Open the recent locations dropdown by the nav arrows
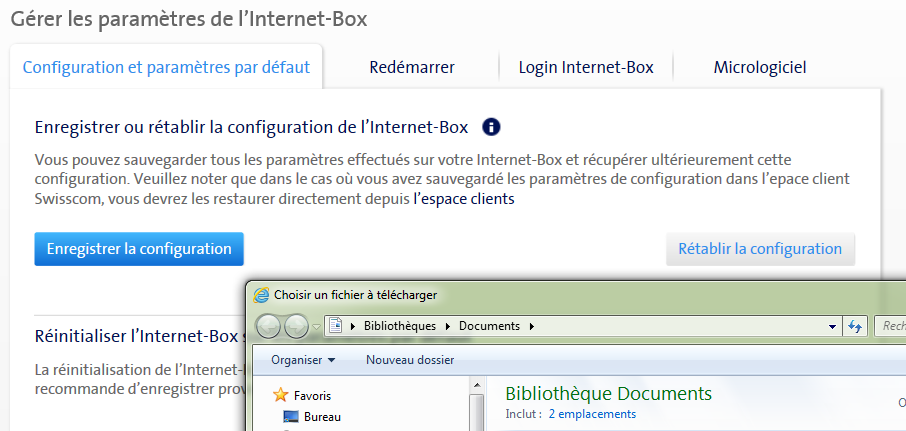Viewport: 906px width, 431px height. (315, 327)
